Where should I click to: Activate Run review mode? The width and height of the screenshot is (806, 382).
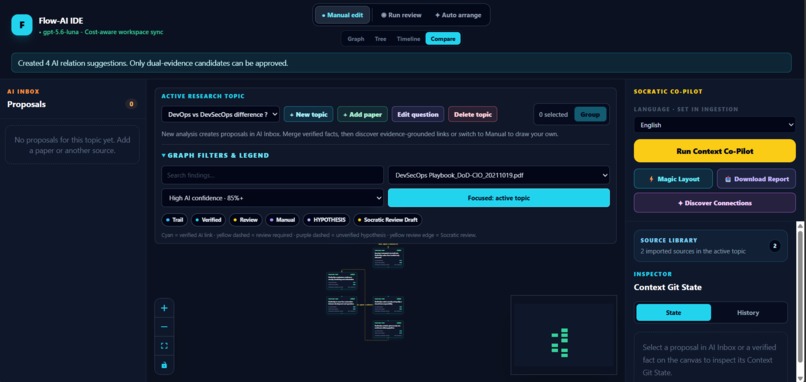pyautogui.click(x=401, y=15)
